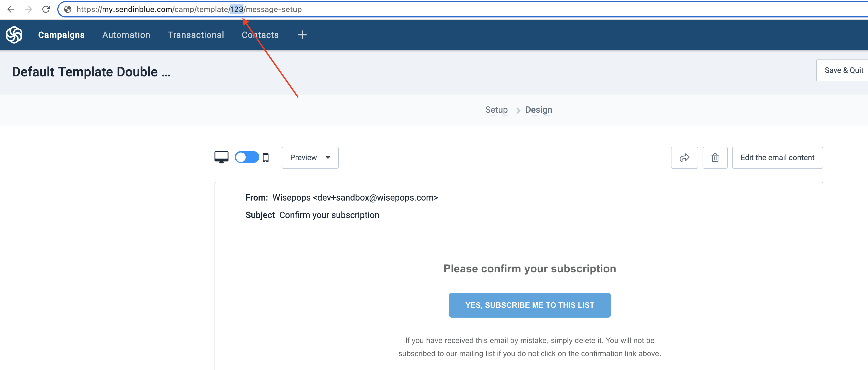Select the mobile phone preview icon
Viewport: 868px width, 370px height.
266,157
